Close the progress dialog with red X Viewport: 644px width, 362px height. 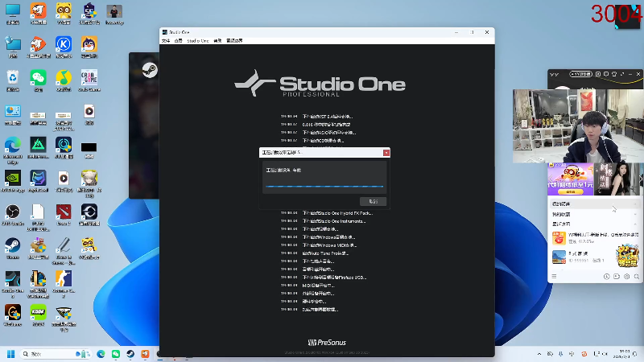386,153
